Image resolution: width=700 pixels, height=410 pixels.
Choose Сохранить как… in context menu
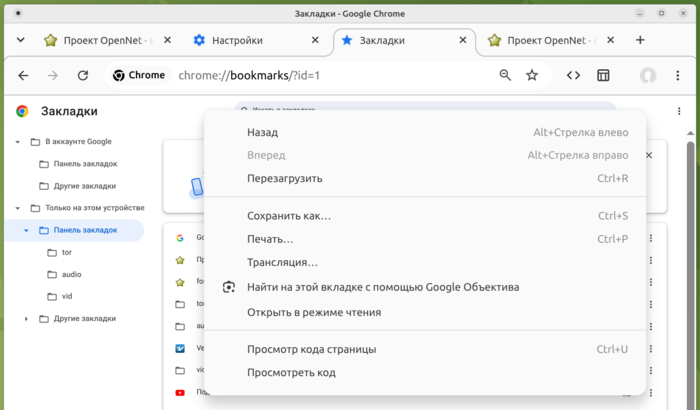click(x=425, y=216)
